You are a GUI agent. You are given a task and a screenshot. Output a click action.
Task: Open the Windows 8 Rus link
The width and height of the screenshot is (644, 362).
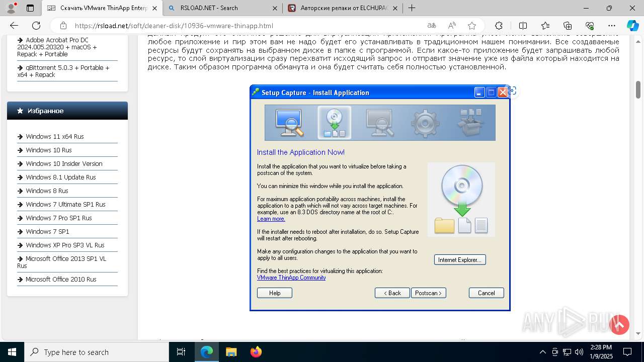tap(47, 191)
